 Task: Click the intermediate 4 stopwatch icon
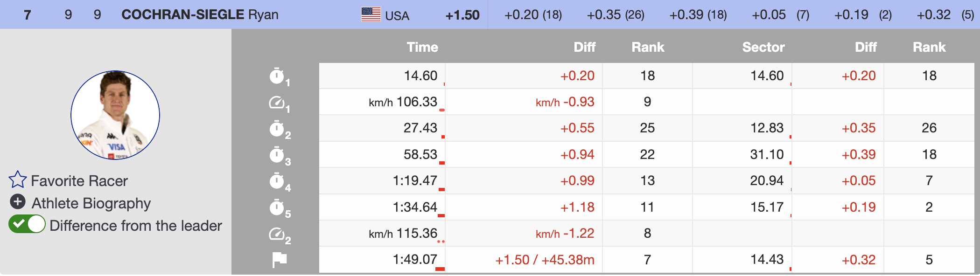coord(277,181)
